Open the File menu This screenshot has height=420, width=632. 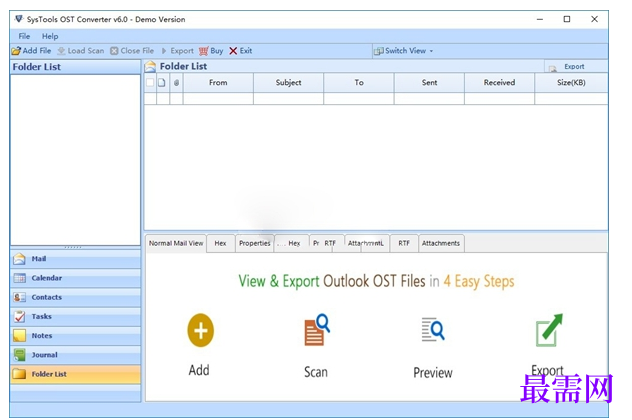click(24, 36)
